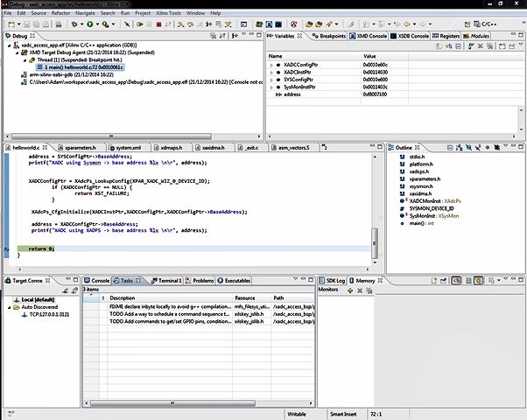Expand the SYSConfigPtr variable

(x=271, y=80)
